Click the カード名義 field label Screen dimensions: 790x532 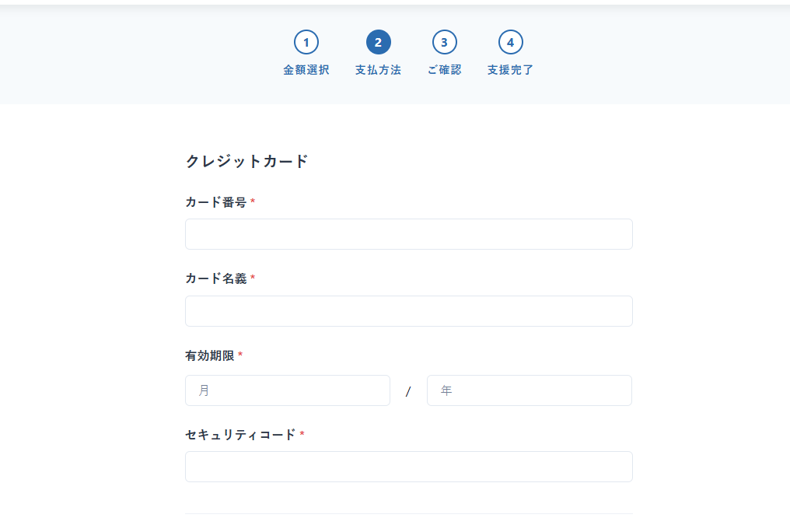tap(215, 278)
